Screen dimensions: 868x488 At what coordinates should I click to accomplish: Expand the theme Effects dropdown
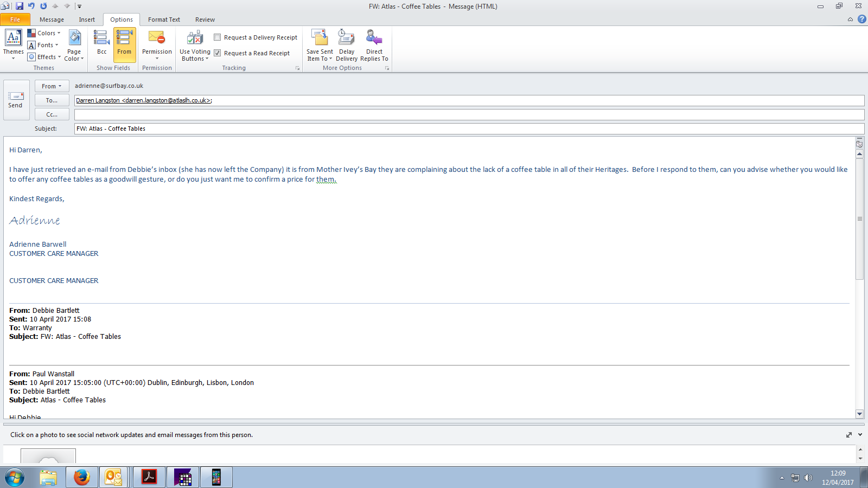coord(44,57)
